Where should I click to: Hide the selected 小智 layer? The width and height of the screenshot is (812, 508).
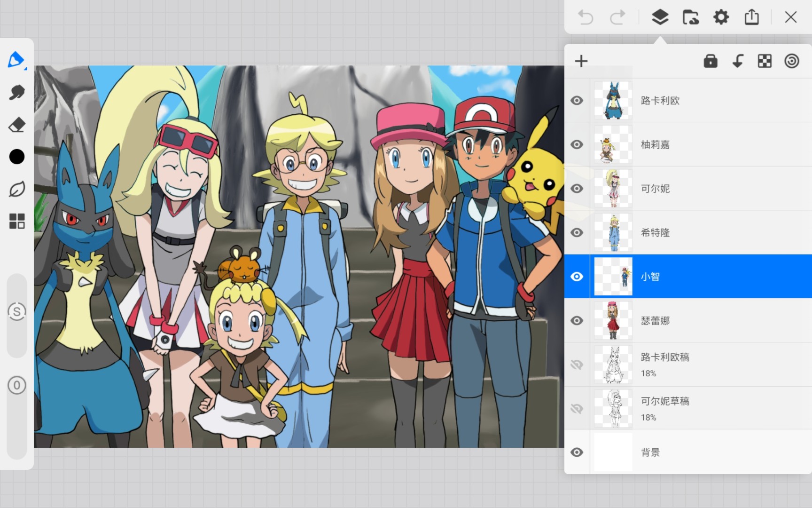click(577, 277)
